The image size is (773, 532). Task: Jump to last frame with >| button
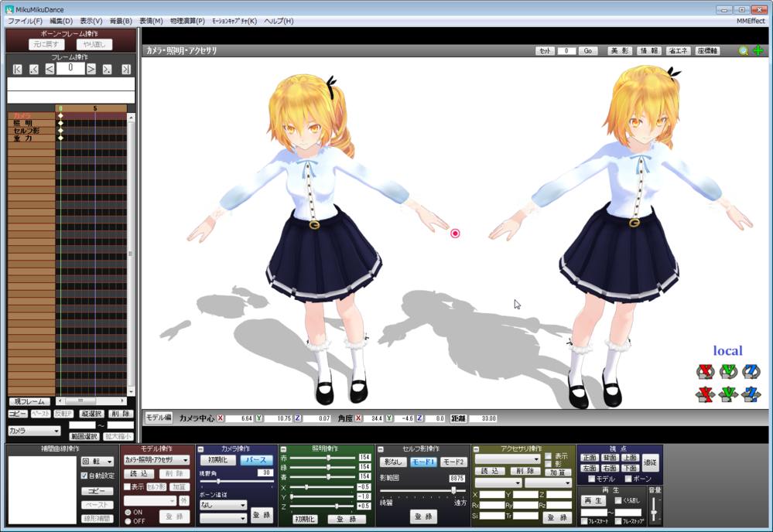126,70
